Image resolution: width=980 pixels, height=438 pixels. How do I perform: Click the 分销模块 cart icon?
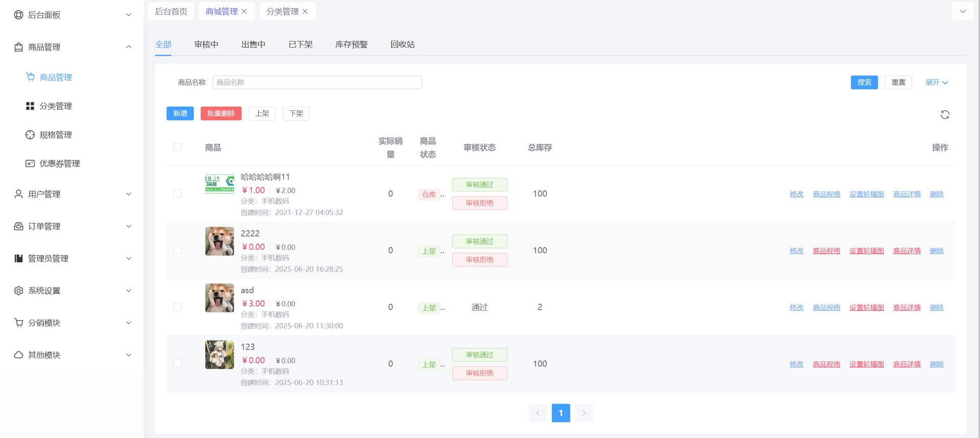[19, 323]
